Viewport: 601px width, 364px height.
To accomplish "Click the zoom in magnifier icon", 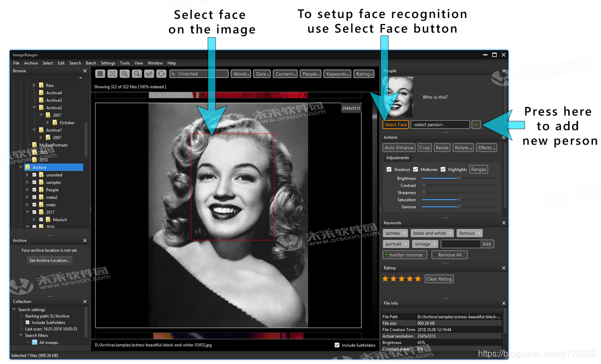I will (x=125, y=74).
